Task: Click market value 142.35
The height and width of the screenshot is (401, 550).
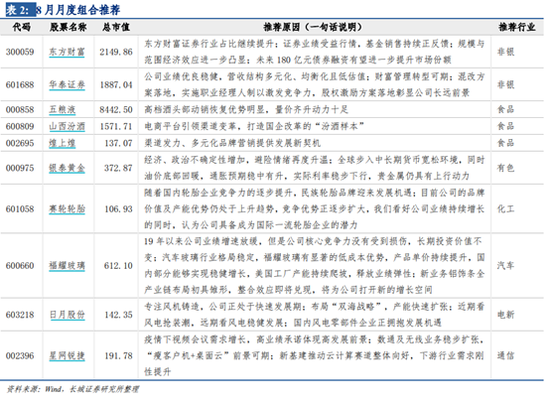Action: pyautogui.click(x=119, y=315)
